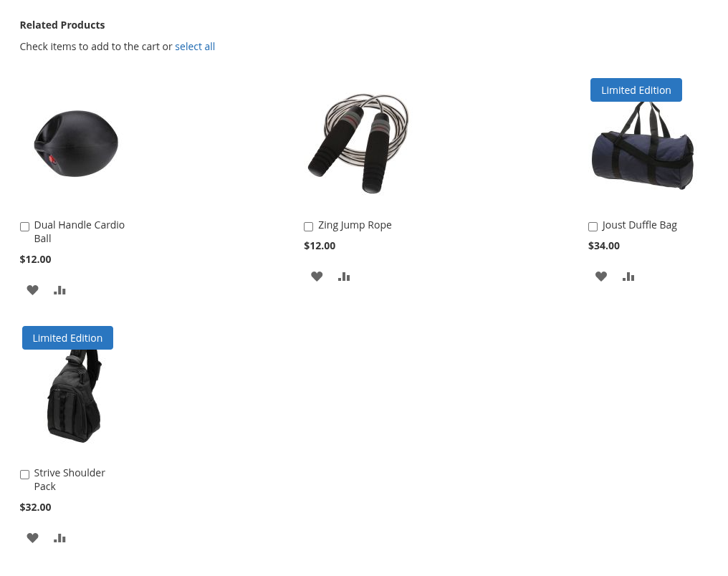This screenshot has width=728, height=576.
Task: Click the select all link
Action: point(195,47)
